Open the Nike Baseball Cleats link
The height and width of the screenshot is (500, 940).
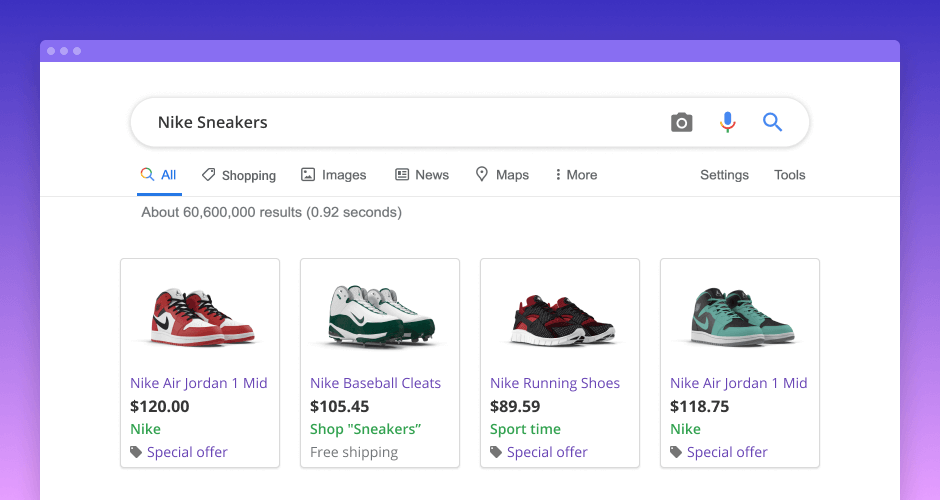[375, 383]
